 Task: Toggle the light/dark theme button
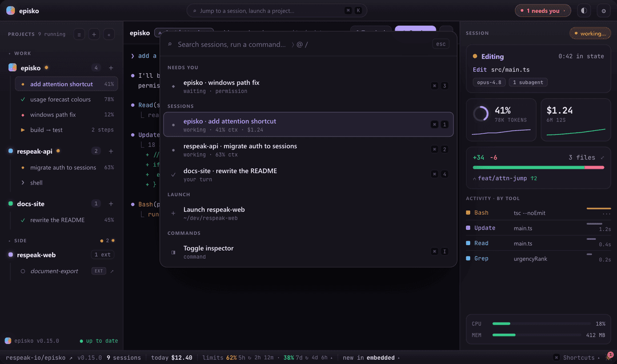[x=584, y=11]
